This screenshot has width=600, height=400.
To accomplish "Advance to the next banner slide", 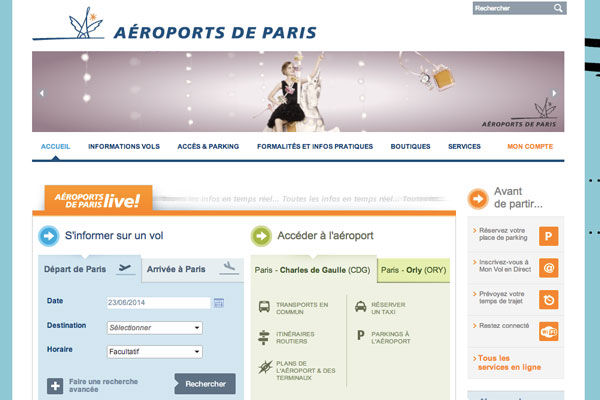I will [554, 93].
